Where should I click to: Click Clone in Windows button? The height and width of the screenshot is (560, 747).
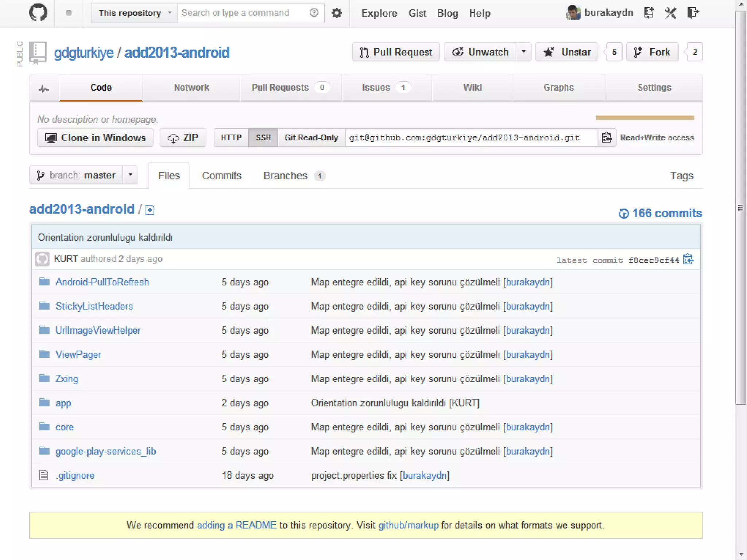coord(95,137)
